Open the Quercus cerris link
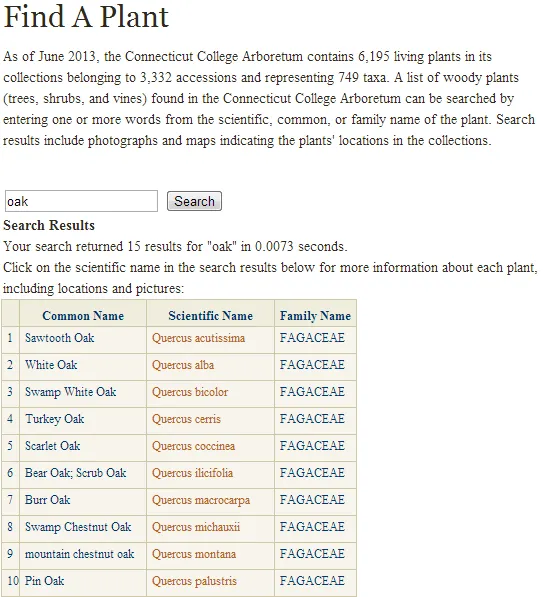Image resolution: width=543 pixels, height=597 pixels. tap(186, 419)
